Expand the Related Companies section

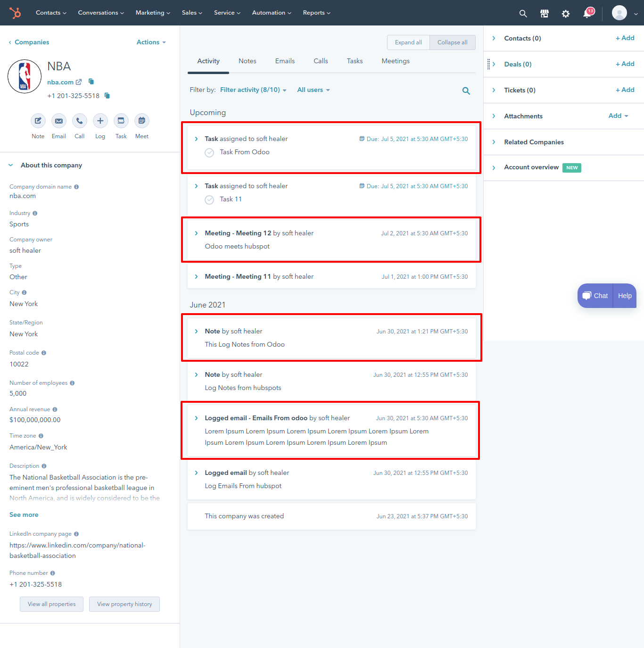tap(494, 142)
